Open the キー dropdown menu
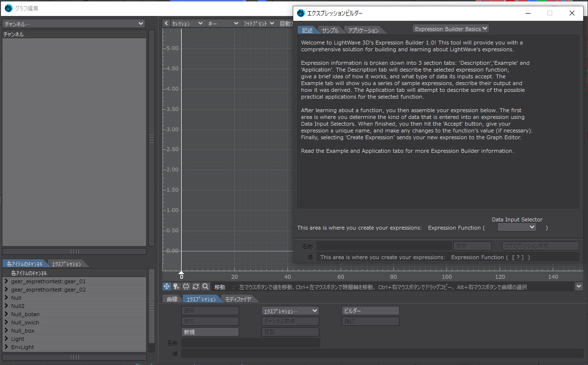Image resolution: width=588 pixels, height=365 pixels. point(223,23)
